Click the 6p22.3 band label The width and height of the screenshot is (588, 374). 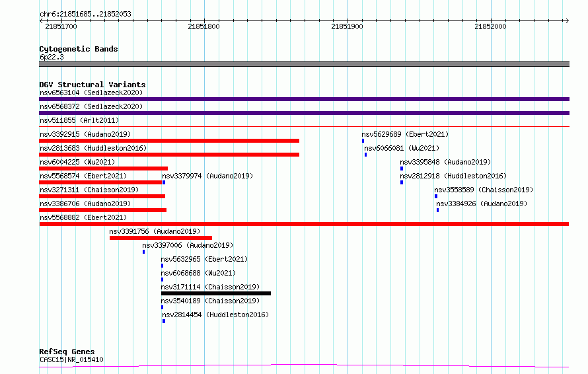pyautogui.click(x=52, y=57)
